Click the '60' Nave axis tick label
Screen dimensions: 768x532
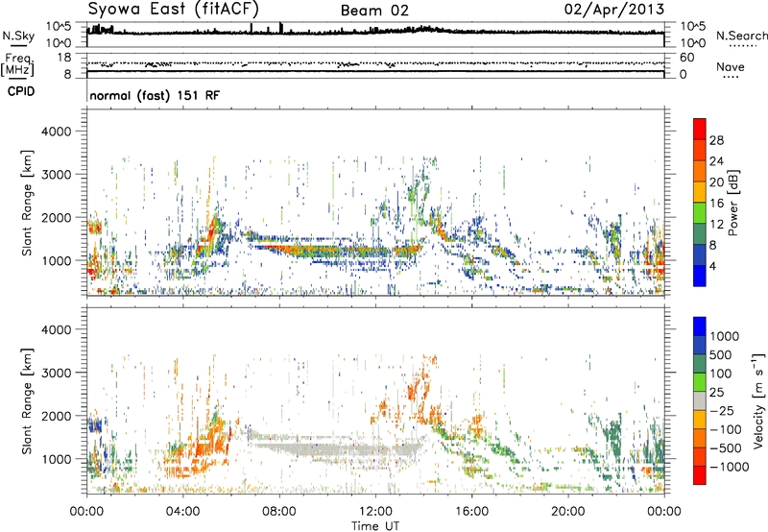coord(686,58)
